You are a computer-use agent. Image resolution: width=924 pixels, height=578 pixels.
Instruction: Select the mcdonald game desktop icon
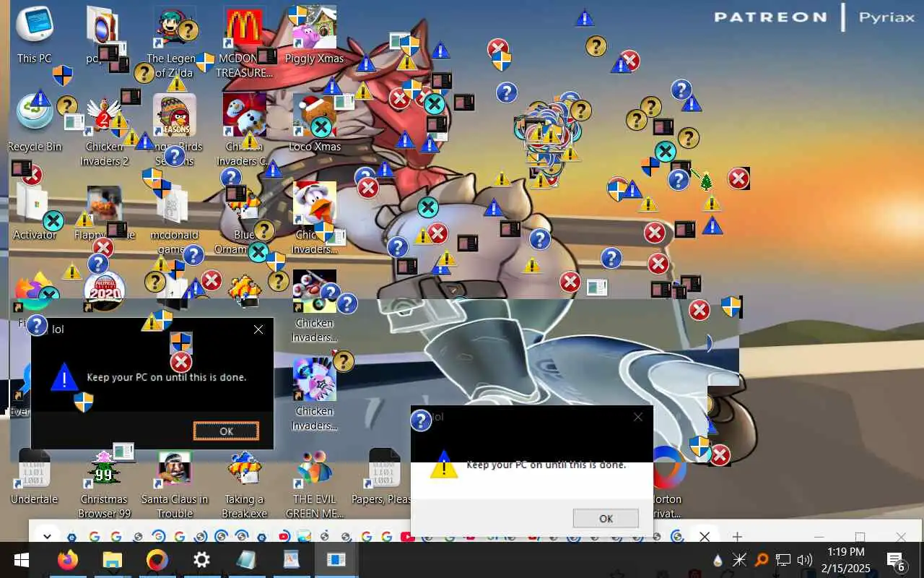pos(175,218)
